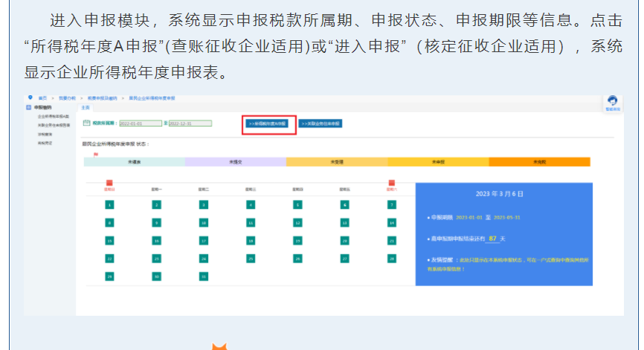Select day 17 in the calendar
The height and width of the screenshot is (350, 644).
(204, 241)
